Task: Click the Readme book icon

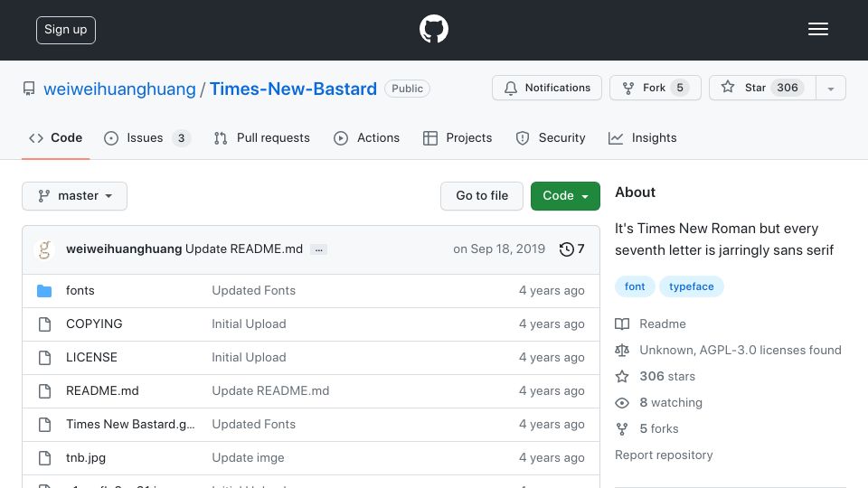Action: (x=622, y=324)
